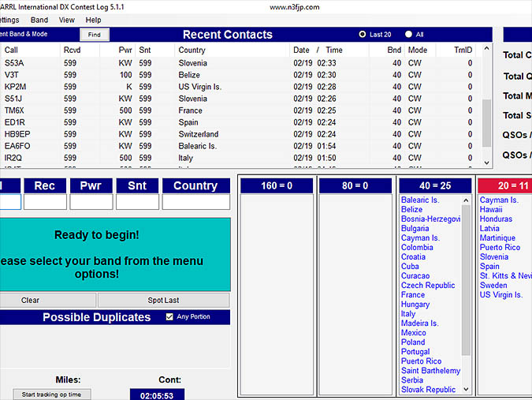Click Bosnia-Herzegovina in 40 meter list
The image size is (532, 400).
tap(430, 219)
